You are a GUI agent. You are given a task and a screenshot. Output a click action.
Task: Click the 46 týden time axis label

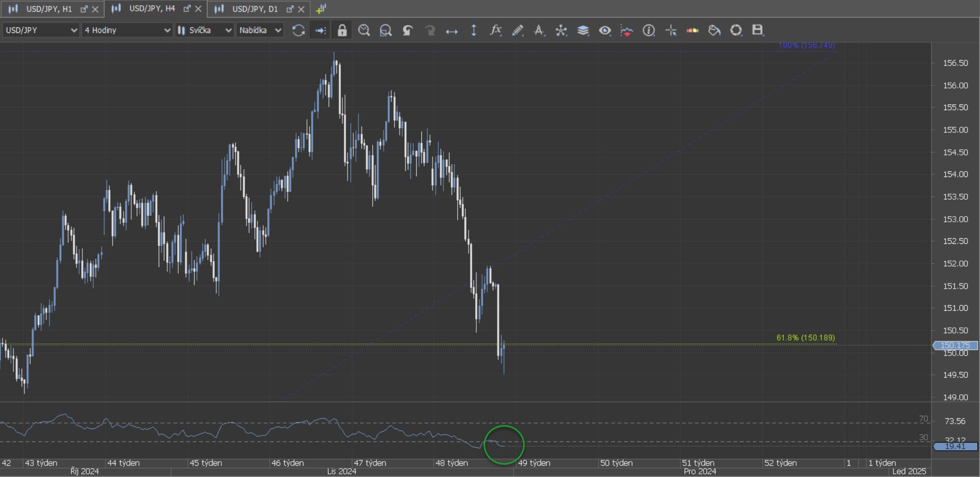click(287, 463)
